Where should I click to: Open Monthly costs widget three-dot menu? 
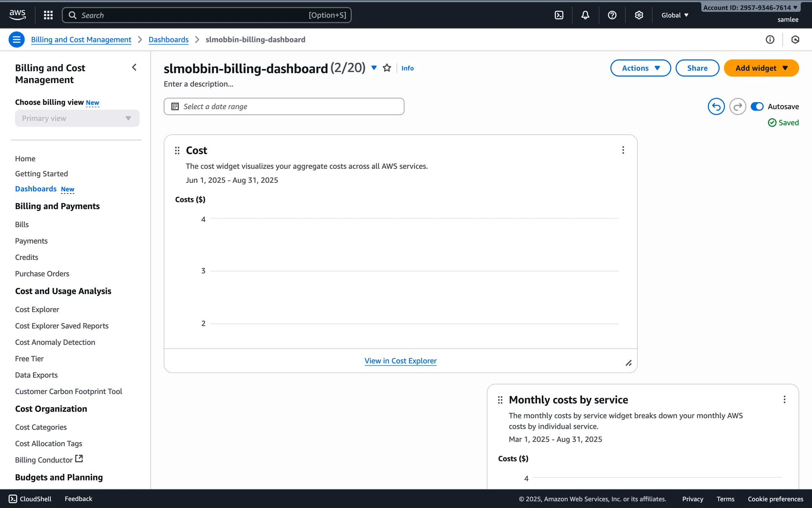point(784,400)
